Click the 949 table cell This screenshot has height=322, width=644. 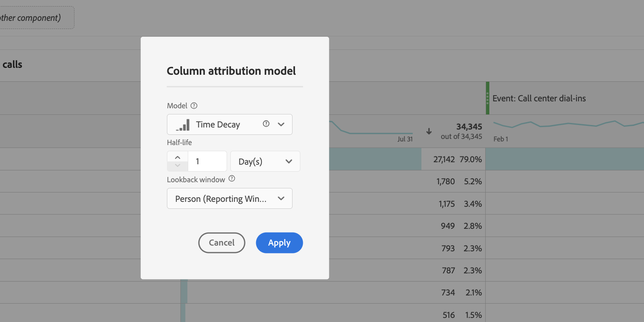coord(448,226)
